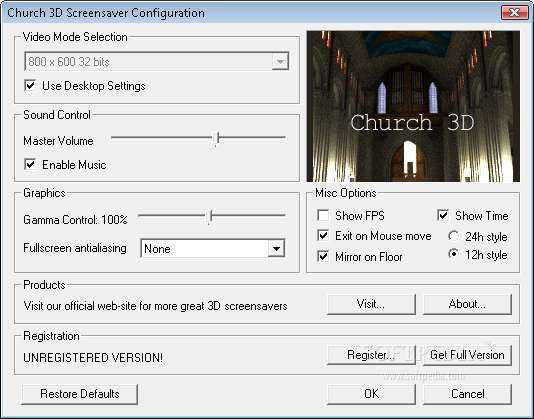Screen dimensions: 534x419
Task: Click Restore Defaults button
Action: pyautogui.click(x=80, y=394)
